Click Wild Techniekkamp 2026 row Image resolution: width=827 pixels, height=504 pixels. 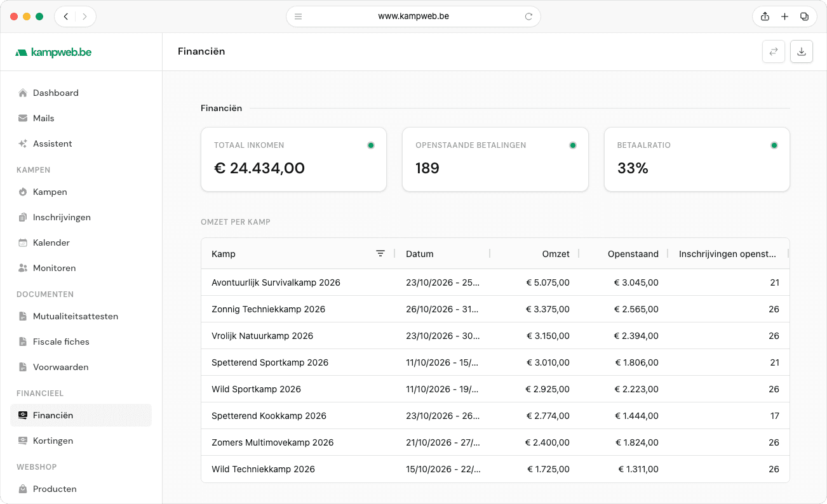[495, 469]
